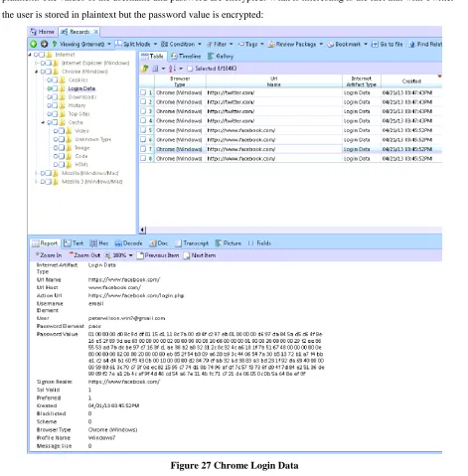The width and height of the screenshot is (468, 476).
Task: Click the Records tab icon
Action: click(x=65, y=32)
